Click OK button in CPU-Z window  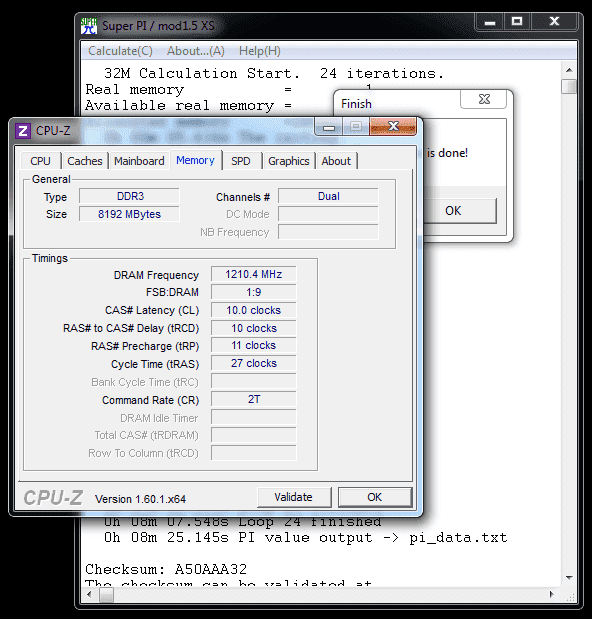pos(375,497)
